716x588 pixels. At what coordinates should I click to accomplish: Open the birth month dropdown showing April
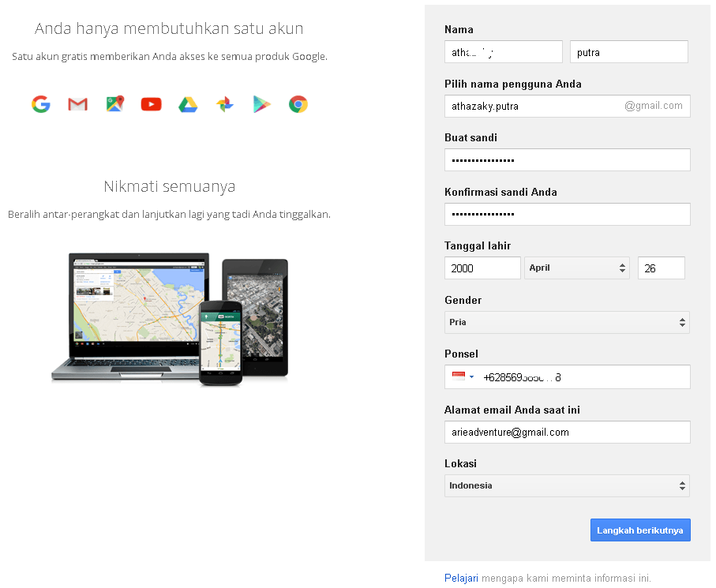(x=578, y=268)
